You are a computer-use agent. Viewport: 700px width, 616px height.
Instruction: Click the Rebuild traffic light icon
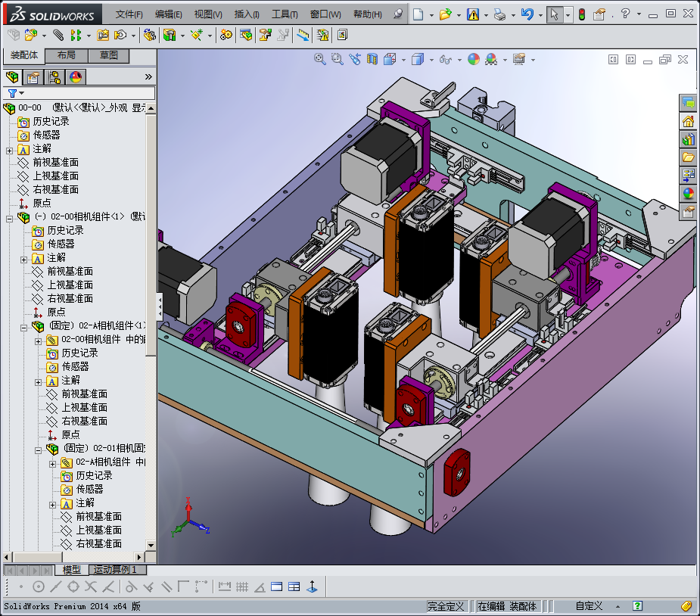582,14
